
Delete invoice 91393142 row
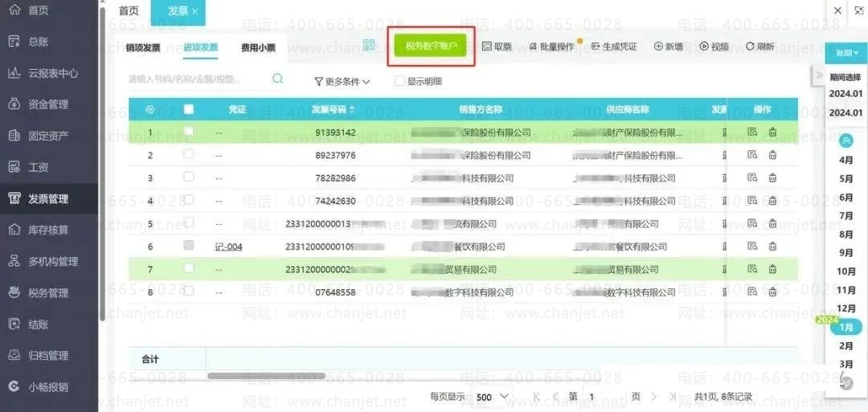pos(772,133)
